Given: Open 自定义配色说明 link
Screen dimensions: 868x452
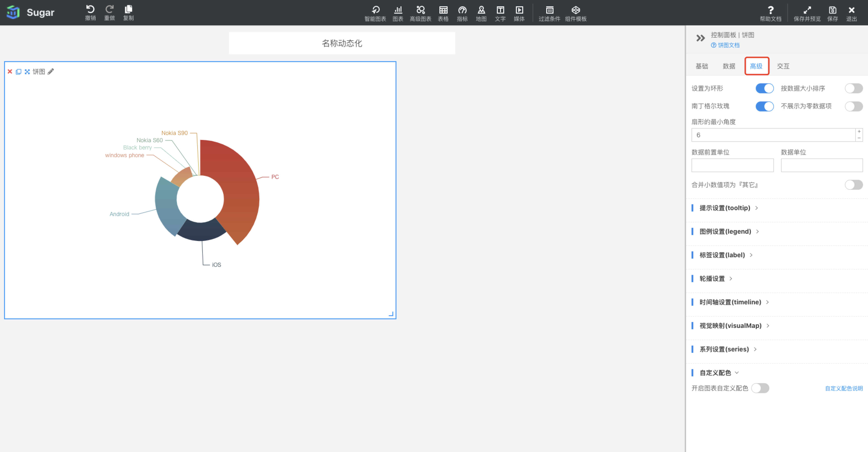Looking at the screenshot, I should (844, 389).
